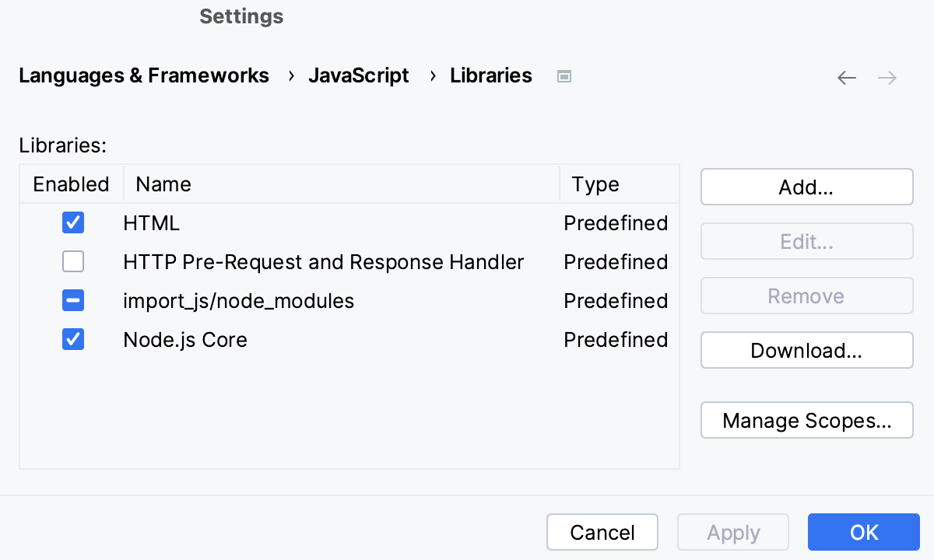Uncheck the Node.js Core library
The width and height of the screenshot is (934, 560).
click(72, 339)
